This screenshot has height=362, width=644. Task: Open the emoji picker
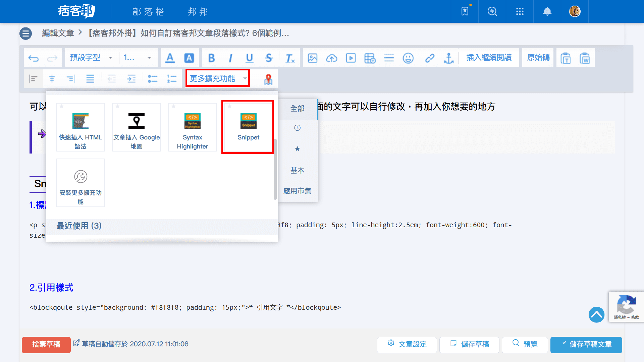[x=408, y=58]
